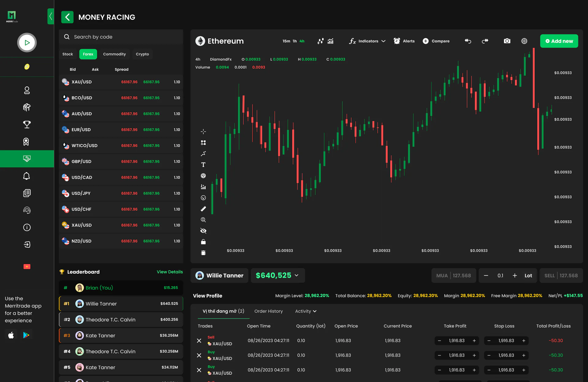Select the 15m timeframe
This screenshot has width=588, height=382.
point(286,41)
